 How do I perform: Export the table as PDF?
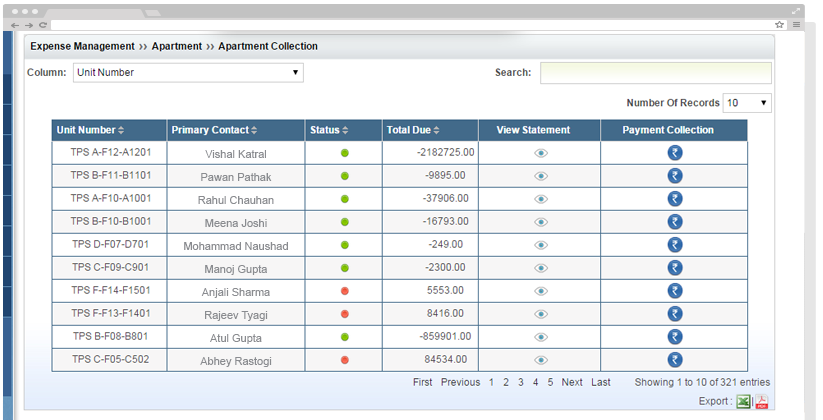pyautogui.click(x=761, y=402)
